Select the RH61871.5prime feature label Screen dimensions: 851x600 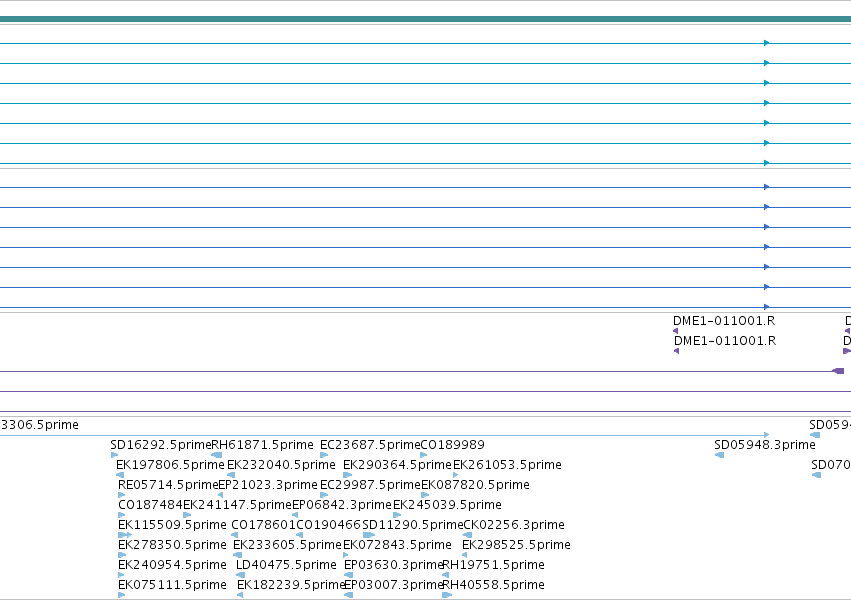pos(262,445)
